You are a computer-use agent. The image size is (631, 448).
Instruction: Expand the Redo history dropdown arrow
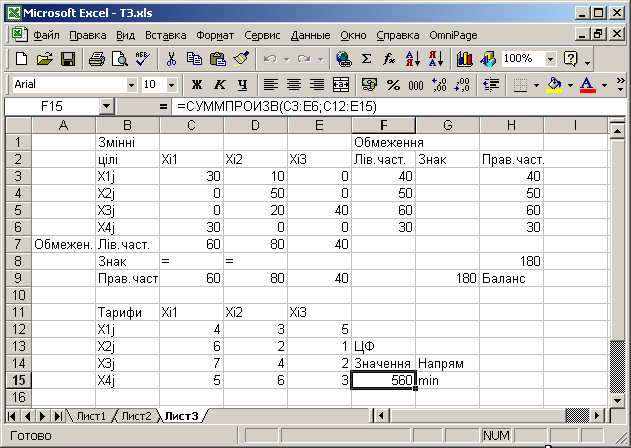pos(321,59)
